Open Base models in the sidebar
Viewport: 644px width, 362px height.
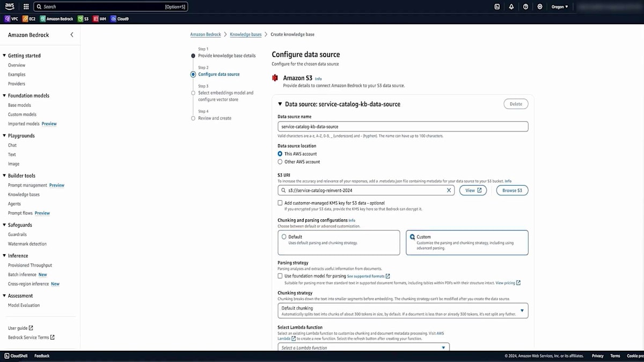19,105
